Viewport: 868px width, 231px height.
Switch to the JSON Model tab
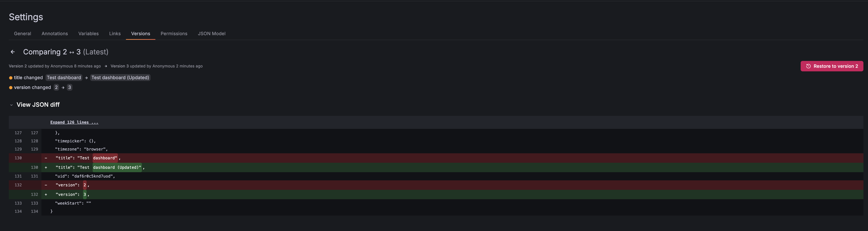pyautogui.click(x=212, y=33)
